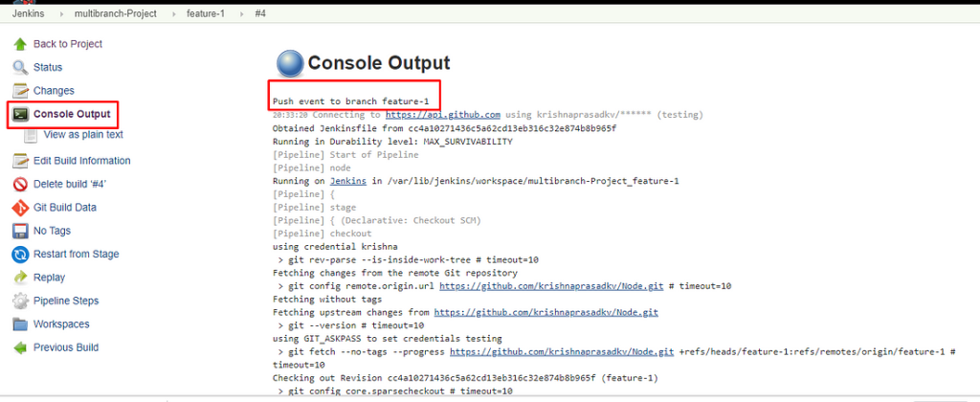Viewport: 980px width, 402px height.
Task: Click the blue build status ball icon
Action: pos(289,64)
